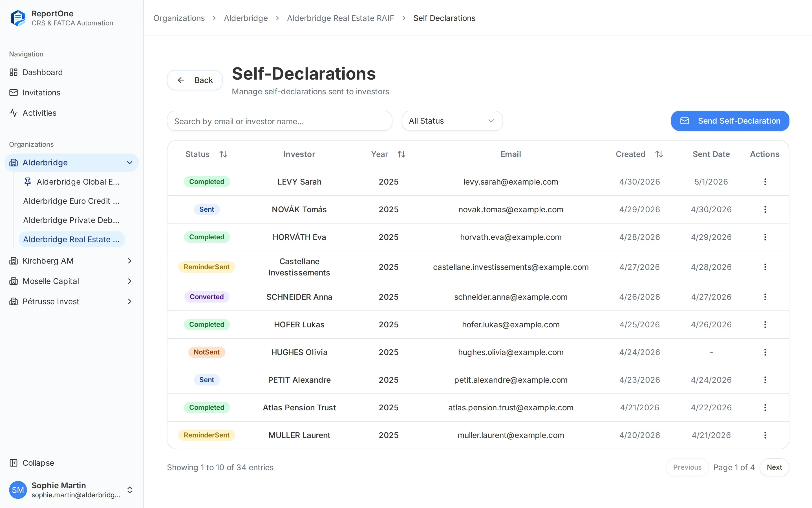Select Alderbridge Real Estate fund item

tap(71, 239)
